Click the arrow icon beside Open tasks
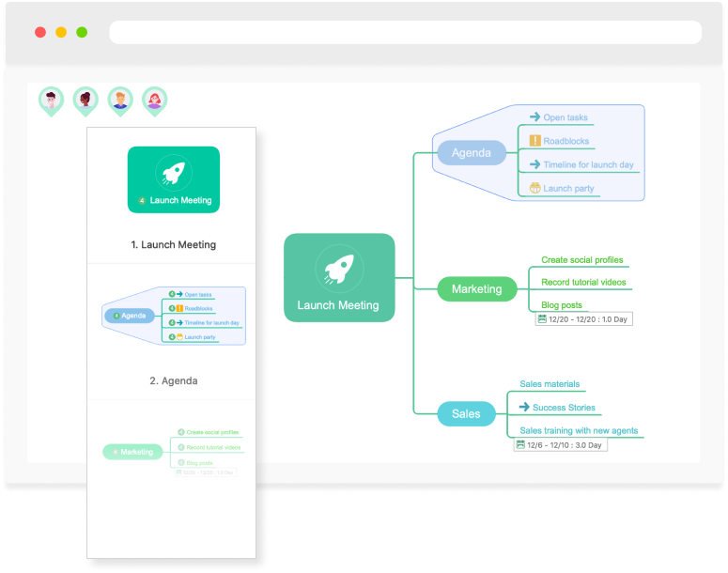Viewport: 728px width, 573px height. 534,117
